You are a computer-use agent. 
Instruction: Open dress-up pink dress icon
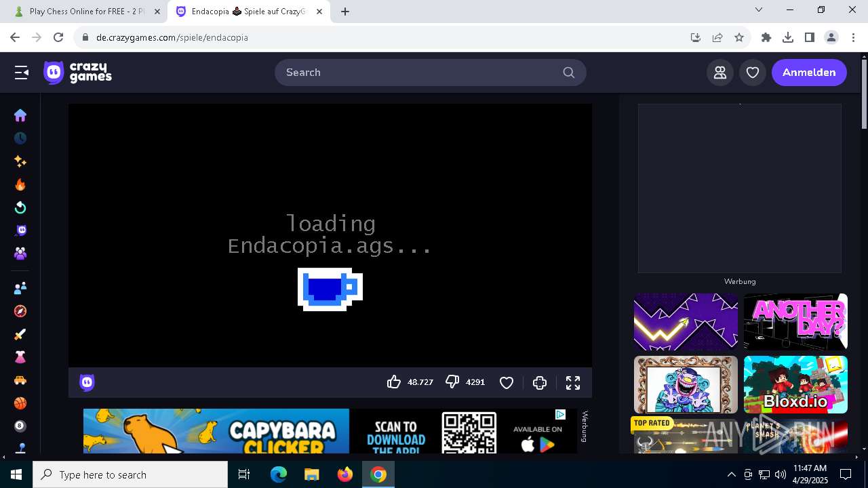pyautogui.click(x=20, y=357)
